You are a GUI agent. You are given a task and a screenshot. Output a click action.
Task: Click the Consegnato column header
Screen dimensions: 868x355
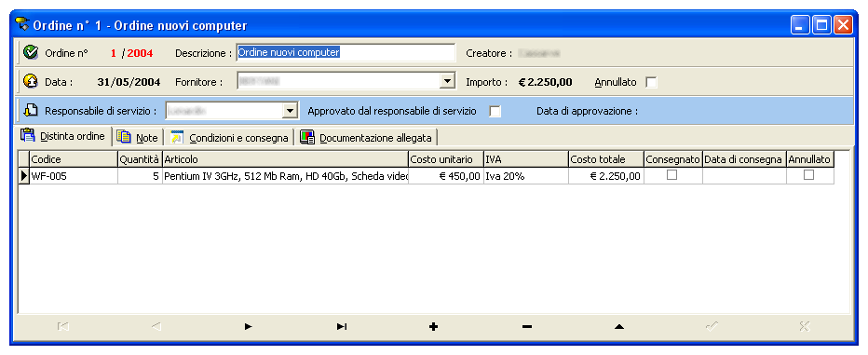coord(672,159)
